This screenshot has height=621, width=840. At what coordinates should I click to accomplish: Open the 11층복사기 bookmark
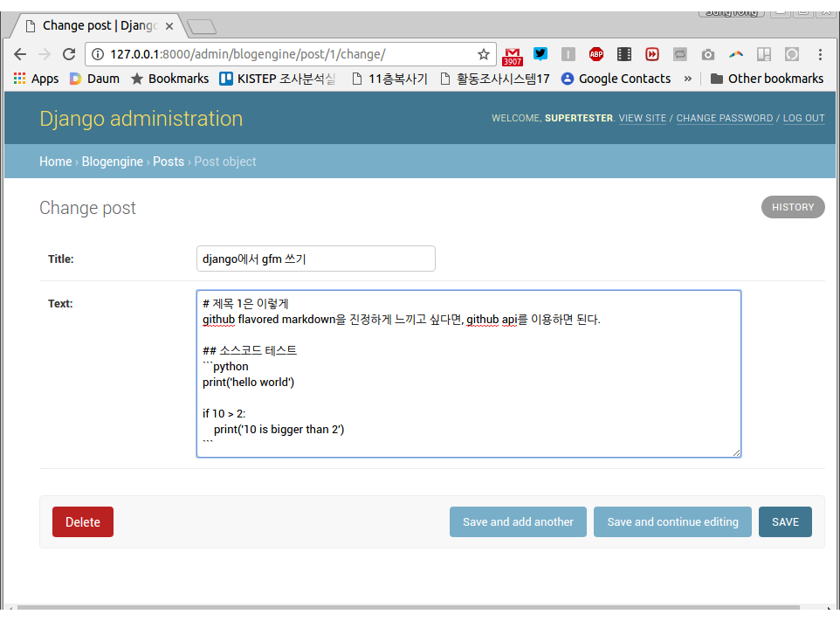point(389,79)
